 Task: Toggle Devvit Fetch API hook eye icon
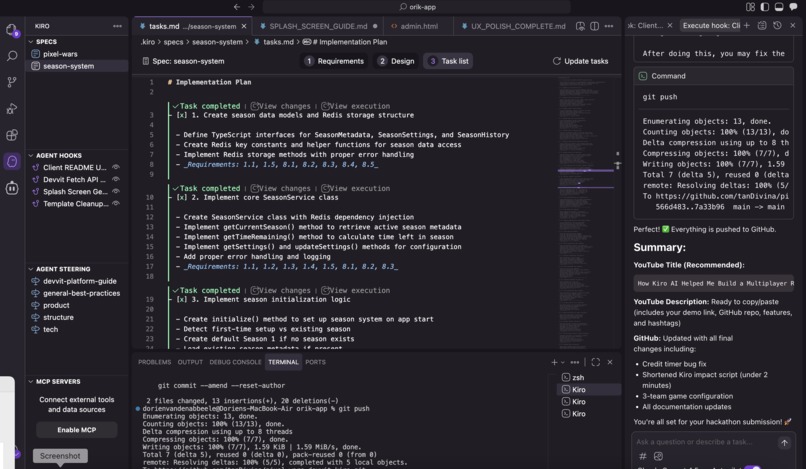[x=116, y=179]
